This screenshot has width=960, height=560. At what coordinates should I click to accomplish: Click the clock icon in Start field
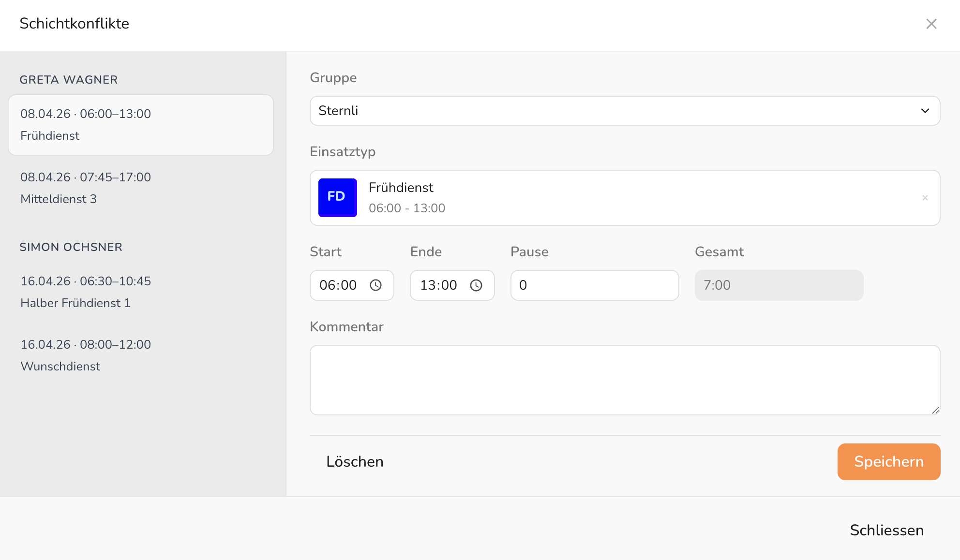pos(375,285)
